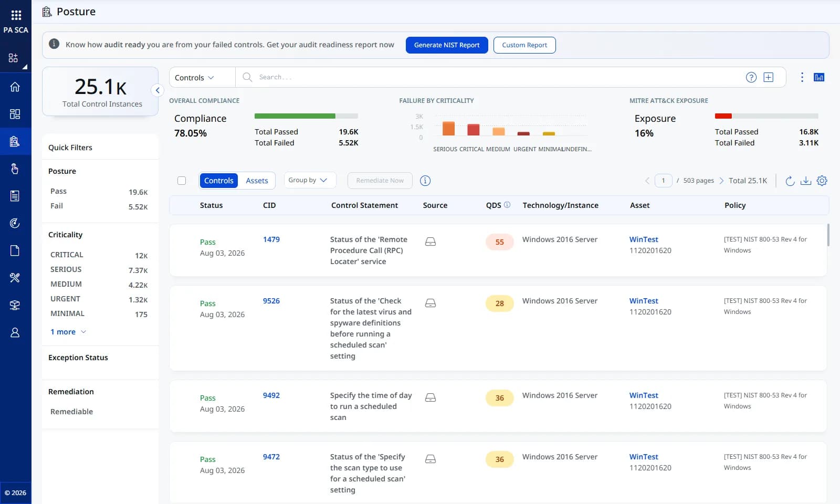840x504 pixels.
Task: Collapse the quick filters side panel
Action: 157,90
